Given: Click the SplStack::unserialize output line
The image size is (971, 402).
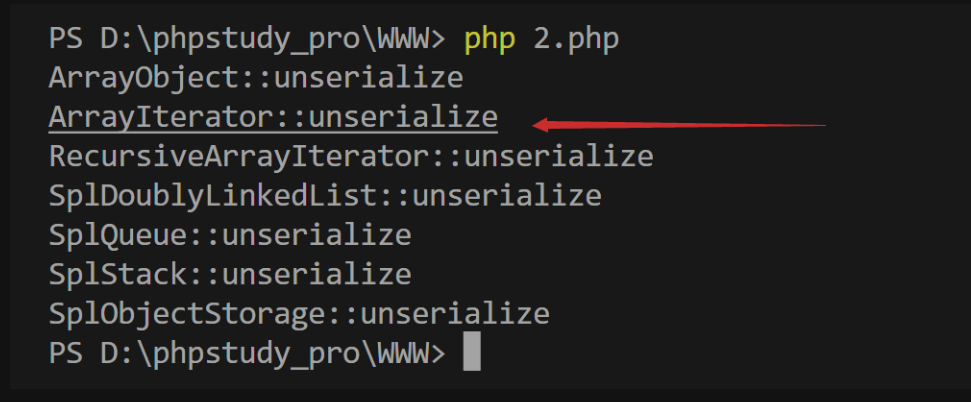Looking at the screenshot, I should [x=230, y=274].
